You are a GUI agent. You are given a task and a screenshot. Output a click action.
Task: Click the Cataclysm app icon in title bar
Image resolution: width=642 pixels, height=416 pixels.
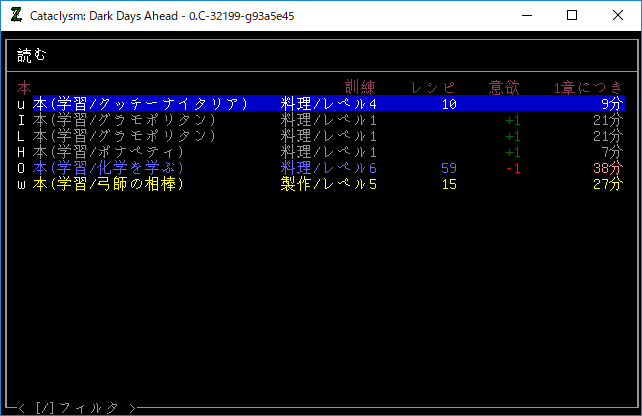point(15,16)
